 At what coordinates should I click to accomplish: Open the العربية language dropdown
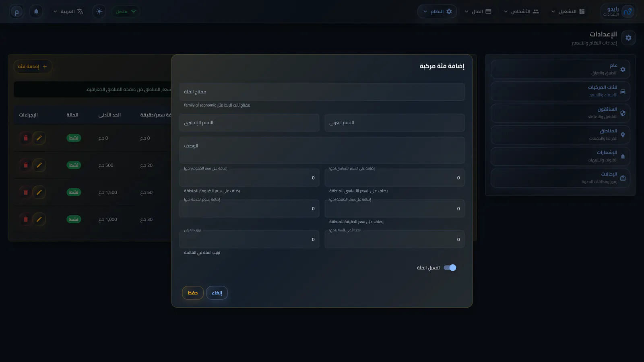[x=68, y=12]
